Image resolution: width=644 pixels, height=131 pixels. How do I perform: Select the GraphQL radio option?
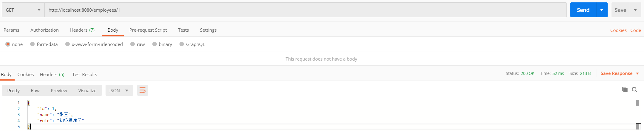[x=182, y=44]
